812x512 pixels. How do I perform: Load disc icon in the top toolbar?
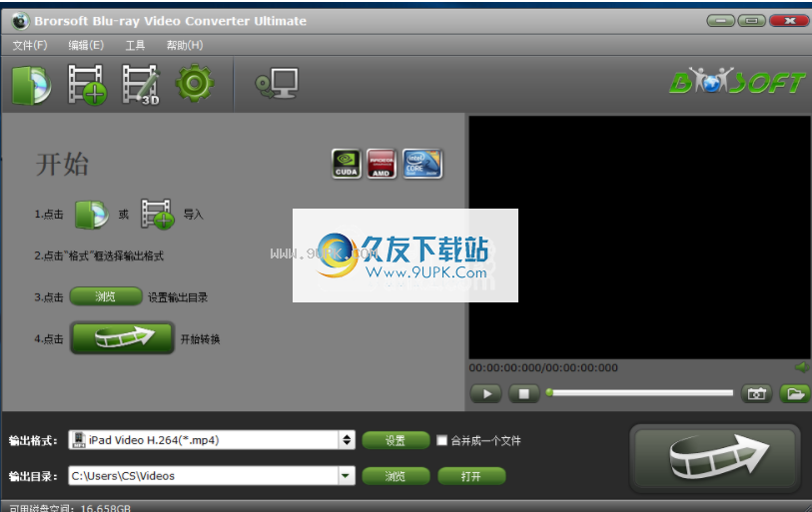click(x=32, y=85)
